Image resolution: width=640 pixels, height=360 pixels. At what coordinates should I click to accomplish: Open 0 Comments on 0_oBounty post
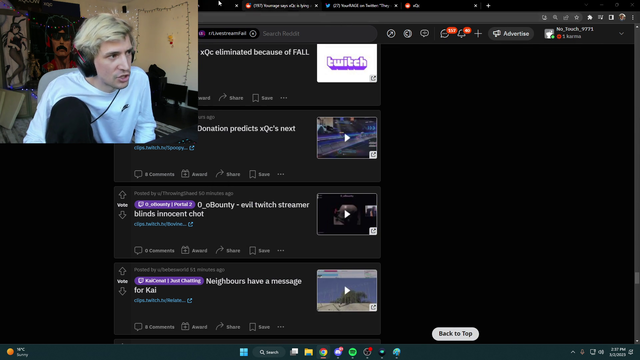click(x=154, y=251)
